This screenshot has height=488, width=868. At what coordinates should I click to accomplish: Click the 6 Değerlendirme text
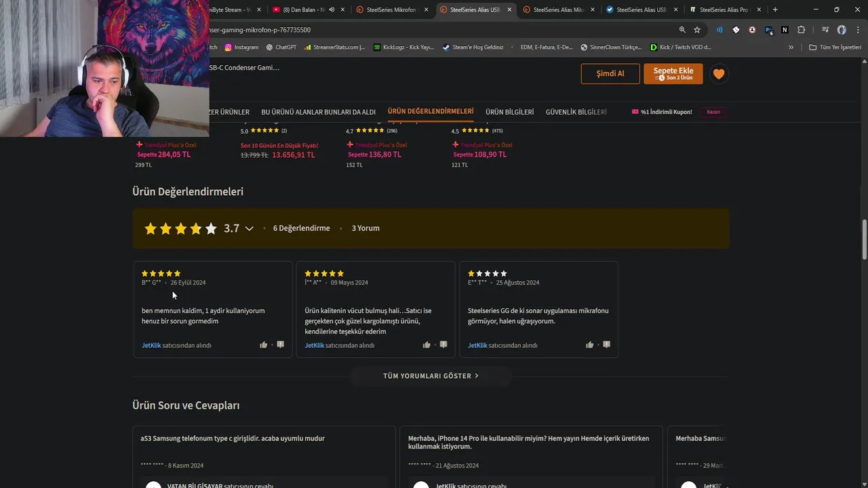[x=301, y=228]
